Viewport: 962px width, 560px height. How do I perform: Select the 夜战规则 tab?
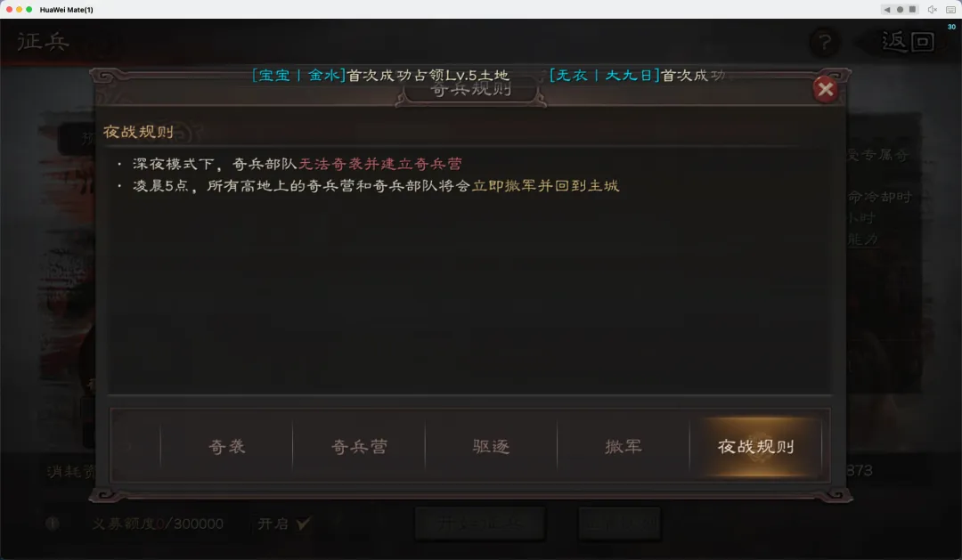pyautogui.click(x=756, y=447)
